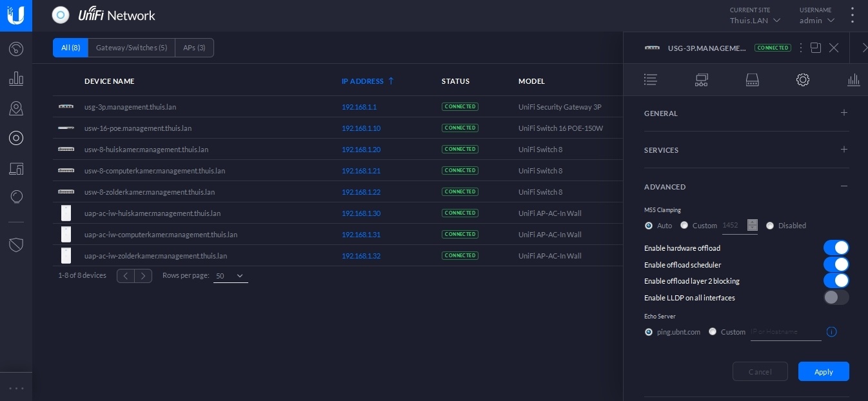The height and width of the screenshot is (401, 868).
Task: Enable LLDP on all interfaces toggle
Action: [836, 297]
